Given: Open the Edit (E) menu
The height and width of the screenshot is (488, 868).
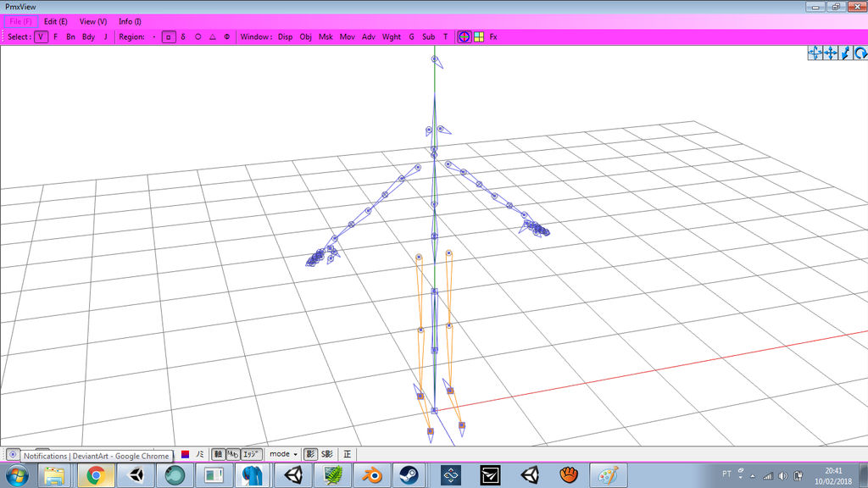Looking at the screenshot, I should [53, 21].
